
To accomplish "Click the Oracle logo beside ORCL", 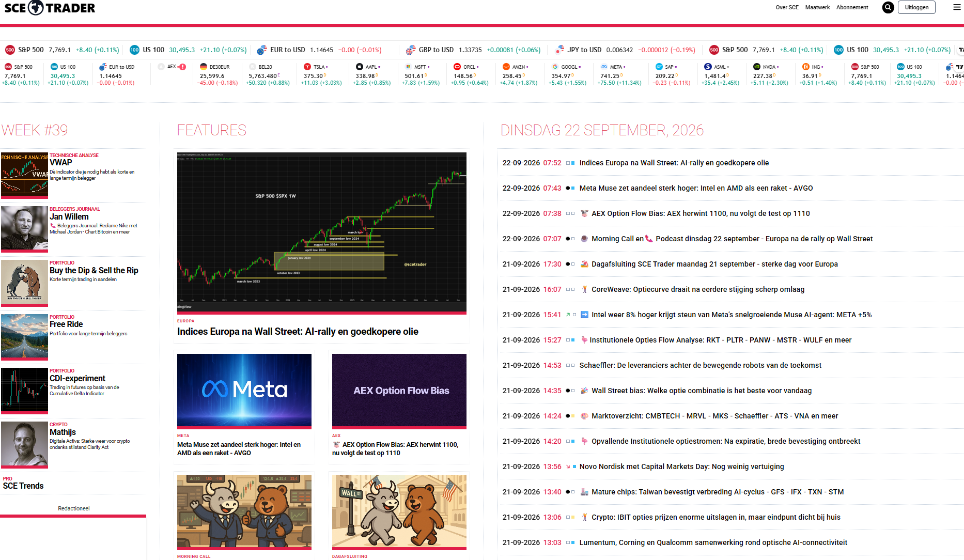I will tap(457, 67).
